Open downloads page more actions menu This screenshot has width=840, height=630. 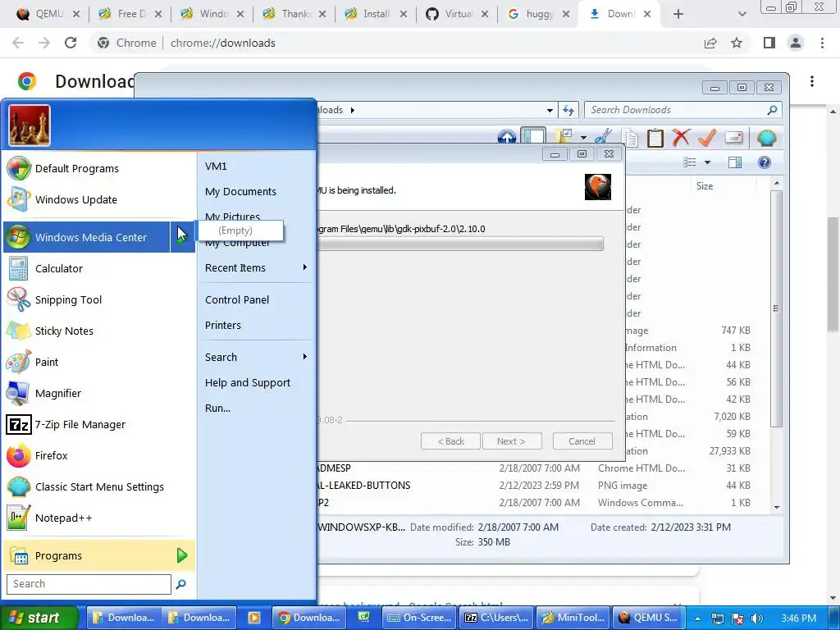pyautogui.click(x=812, y=81)
